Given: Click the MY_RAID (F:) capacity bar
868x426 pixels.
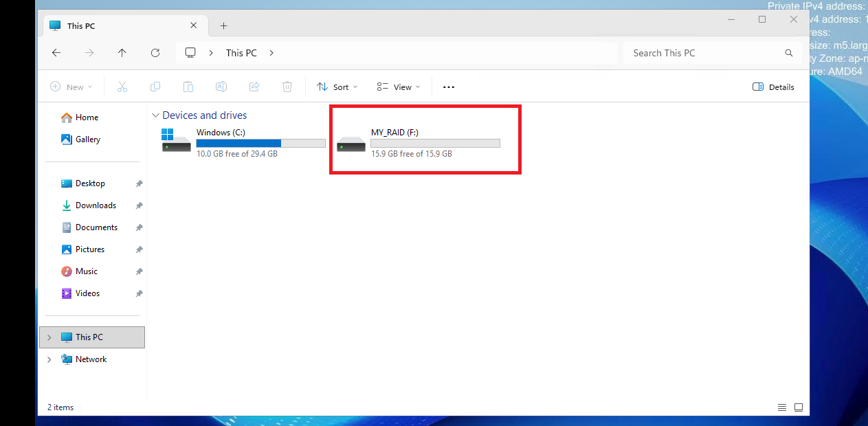Looking at the screenshot, I should click(435, 143).
